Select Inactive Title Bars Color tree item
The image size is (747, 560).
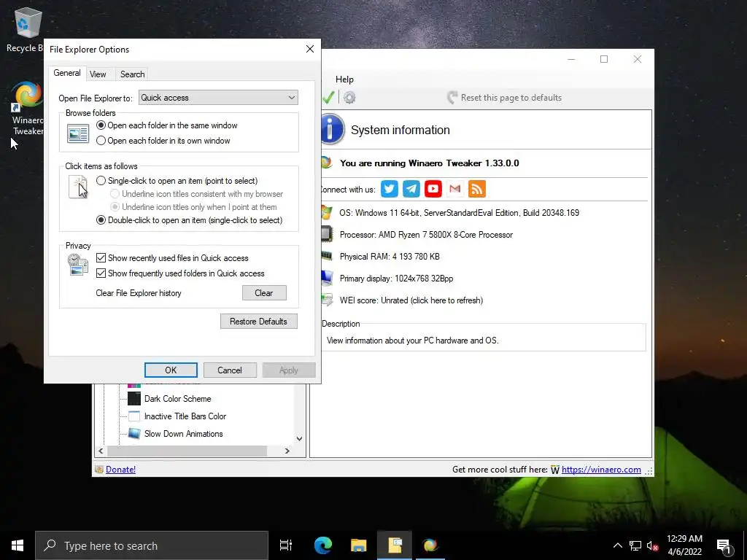[x=185, y=416]
